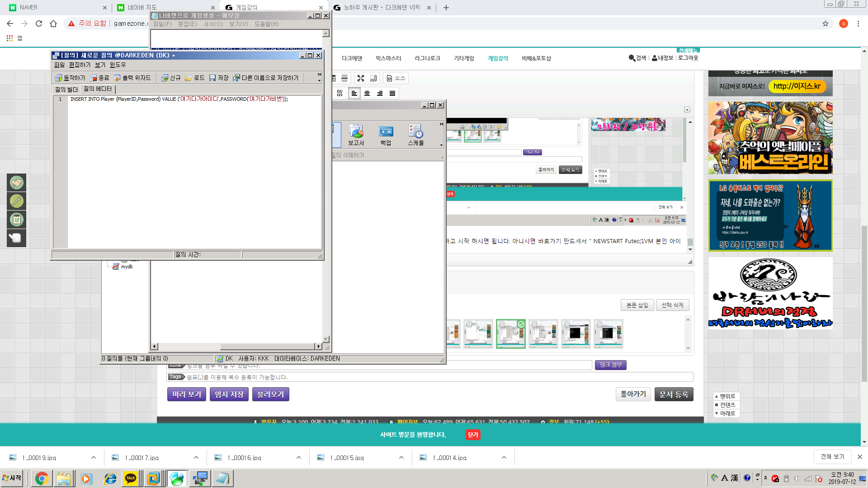Expand Navicat main toolbar overflow chevron

pos(441,124)
